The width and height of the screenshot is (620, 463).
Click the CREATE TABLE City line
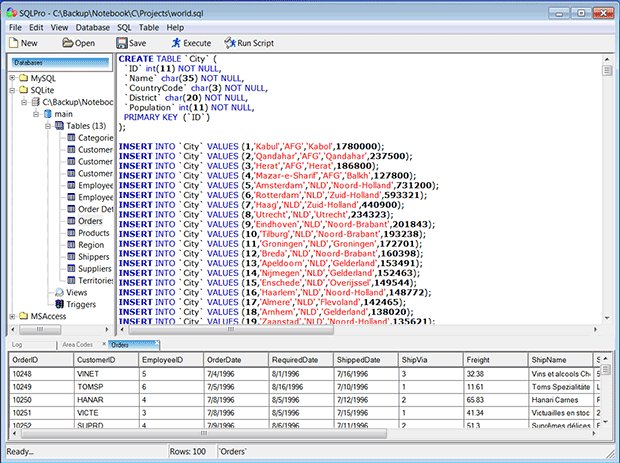[x=168, y=59]
